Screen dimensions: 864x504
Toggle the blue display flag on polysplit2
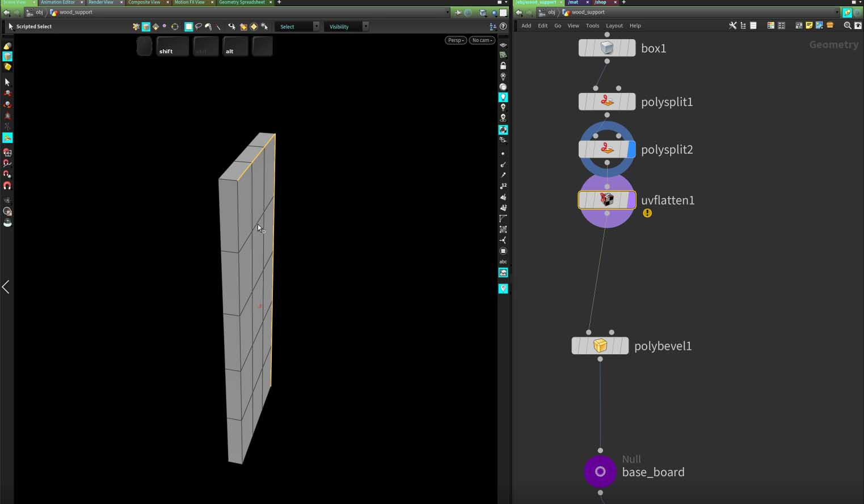pyautogui.click(x=631, y=150)
